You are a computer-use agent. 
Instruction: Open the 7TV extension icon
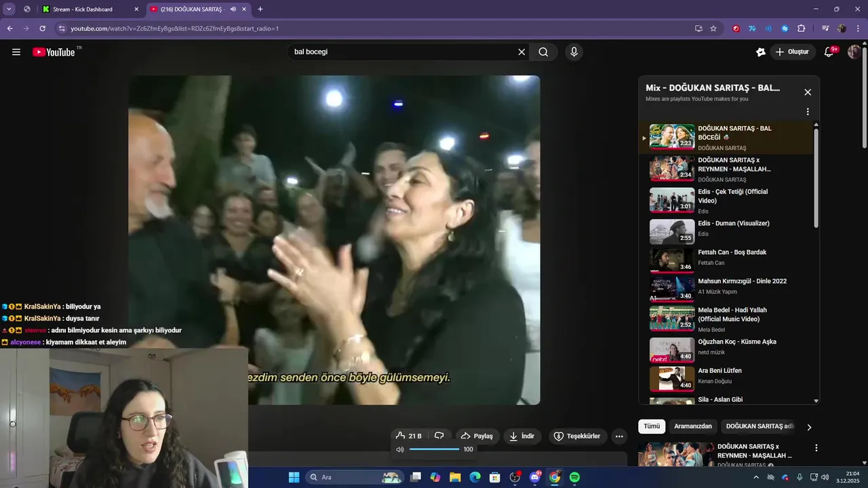click(x=752, y=28)
